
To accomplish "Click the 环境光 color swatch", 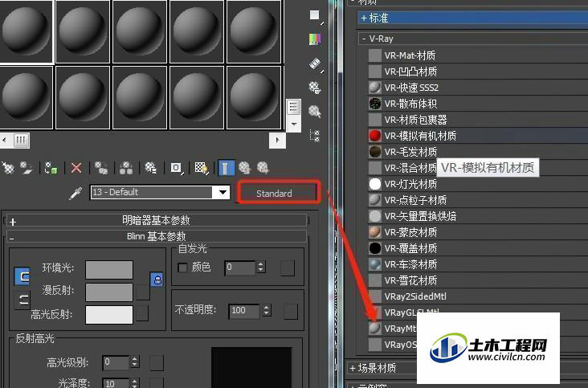I will pyautogui.click(x=109, y=270).
